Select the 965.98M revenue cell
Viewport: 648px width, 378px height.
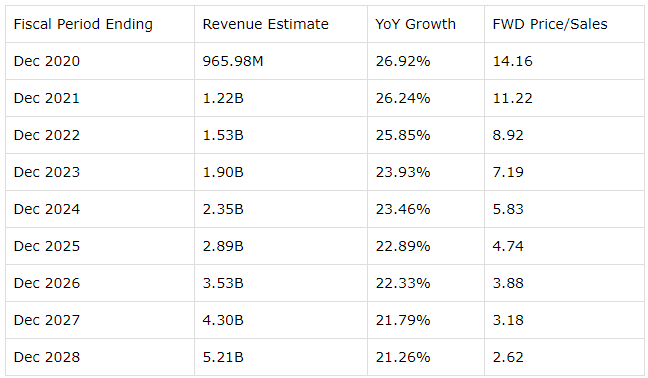(233, 61)
